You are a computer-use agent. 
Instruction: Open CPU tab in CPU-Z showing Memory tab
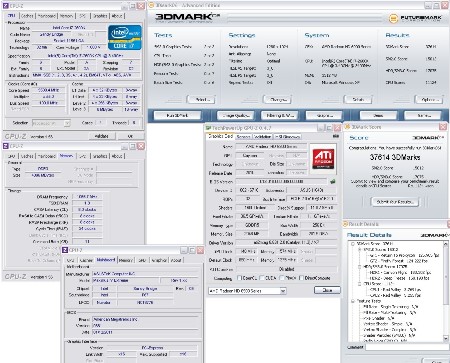pos(12,156)
